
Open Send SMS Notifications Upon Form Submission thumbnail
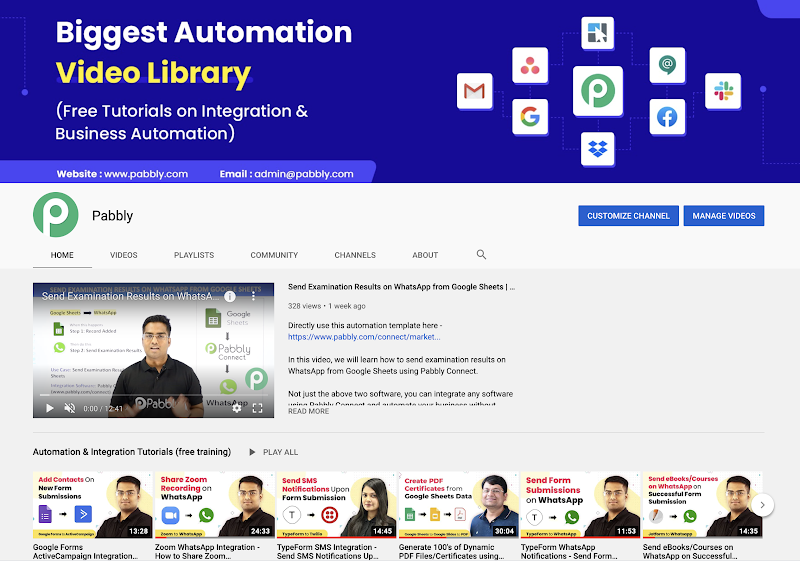pos(336,504)
